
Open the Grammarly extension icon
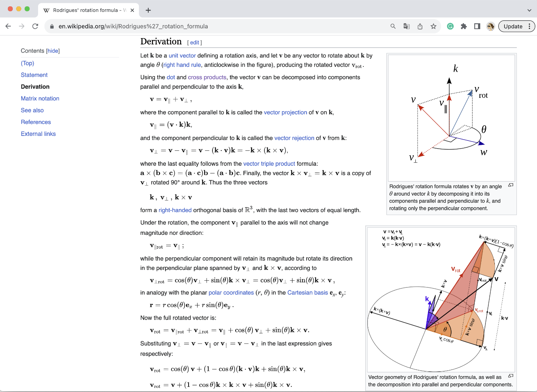tap(450, 26)
